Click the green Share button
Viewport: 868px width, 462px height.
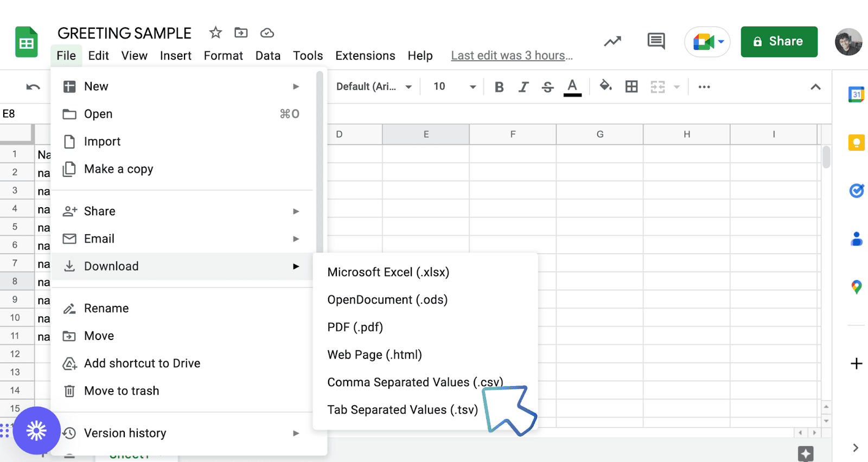click(778, 42)
